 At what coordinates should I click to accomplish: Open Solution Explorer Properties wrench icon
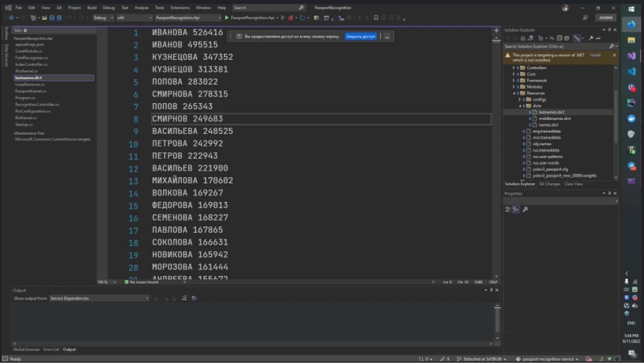tap(591, 38)
